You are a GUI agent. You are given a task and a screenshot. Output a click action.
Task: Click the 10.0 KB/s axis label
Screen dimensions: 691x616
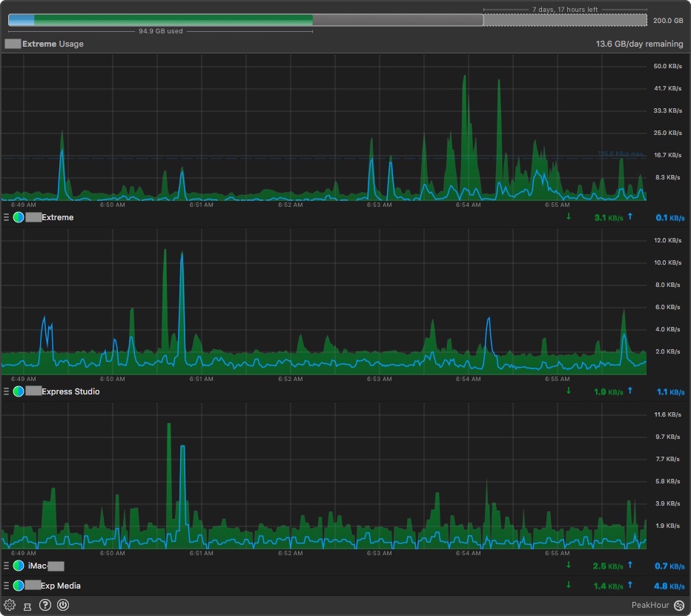pos(667,262)
